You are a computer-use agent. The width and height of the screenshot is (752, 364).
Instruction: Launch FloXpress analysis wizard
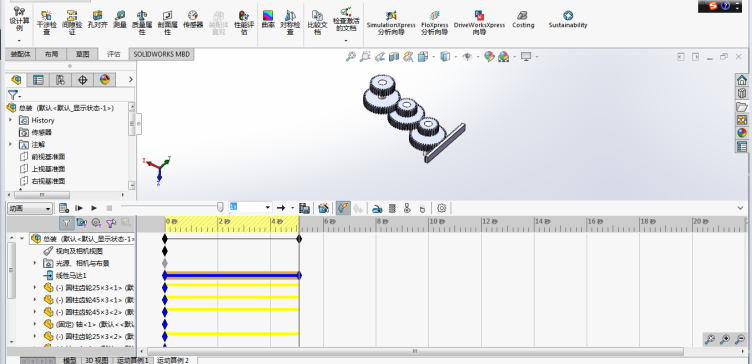[x=435, y=22]
